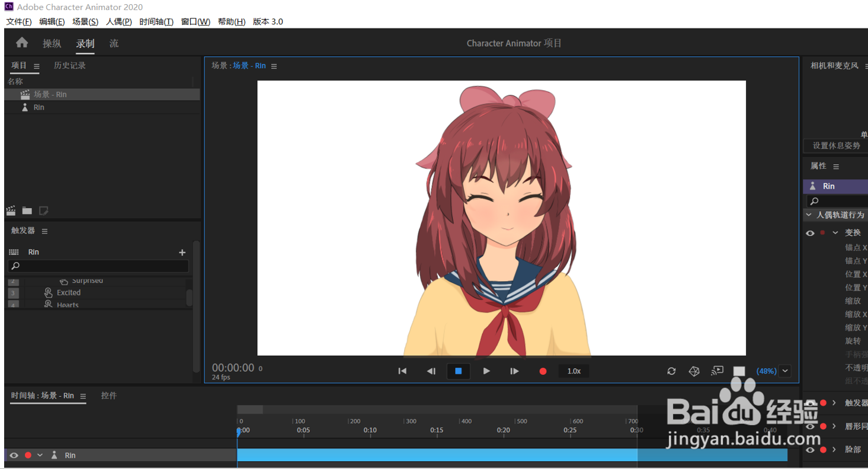
Task: Open 历史记录 tab
Action: (70, 66)
